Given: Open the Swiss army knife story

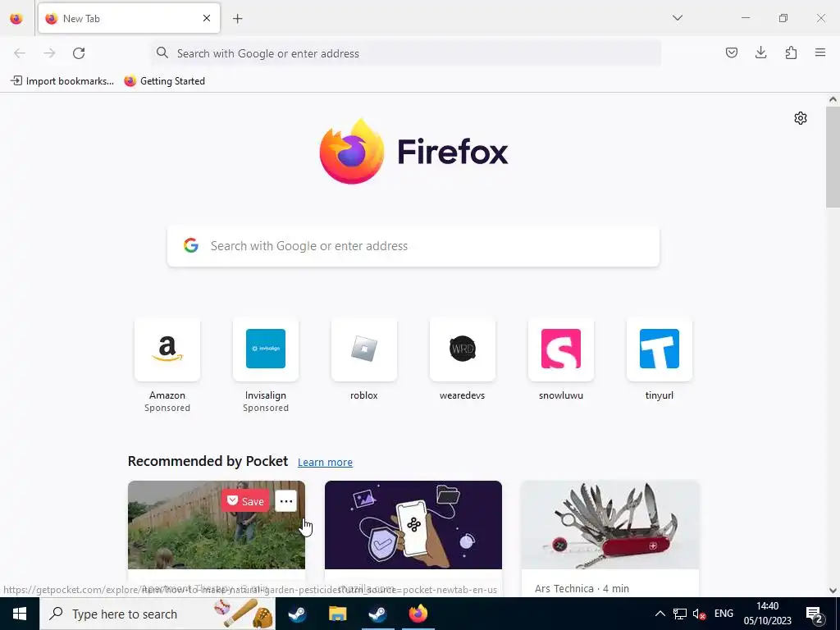Looking at the screenshot, I should click(610, 525).
